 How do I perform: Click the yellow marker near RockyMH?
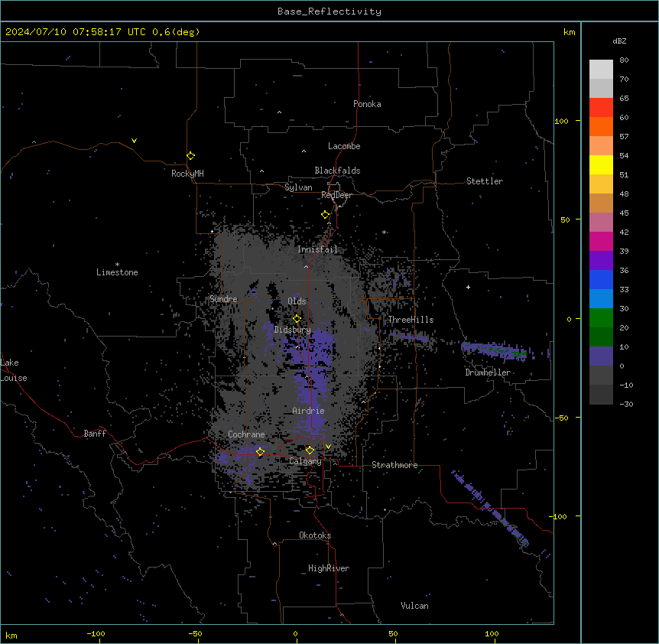tap(190, 156)
